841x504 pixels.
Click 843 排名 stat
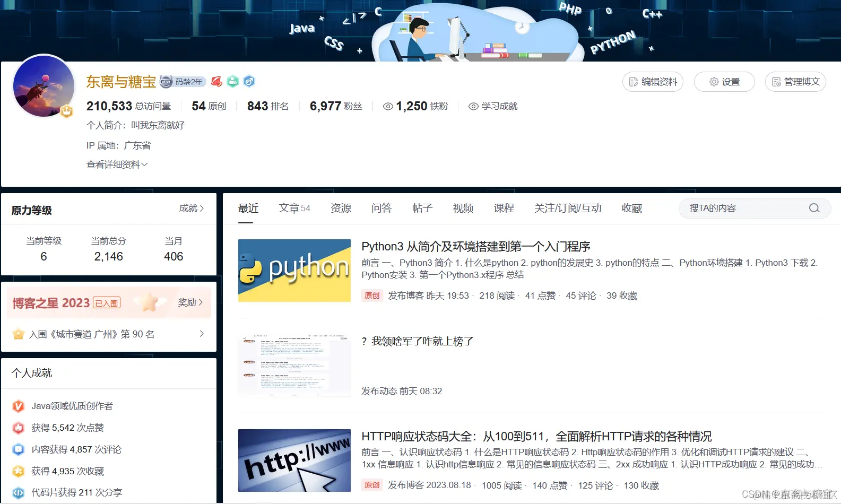(268, 106)
